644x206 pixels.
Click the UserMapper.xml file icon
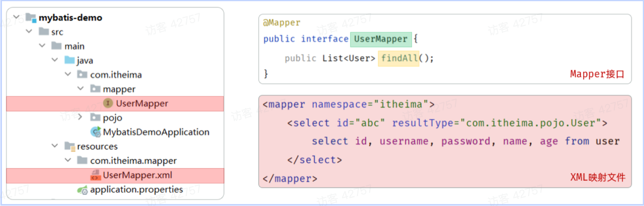click(x=95, y=175)
